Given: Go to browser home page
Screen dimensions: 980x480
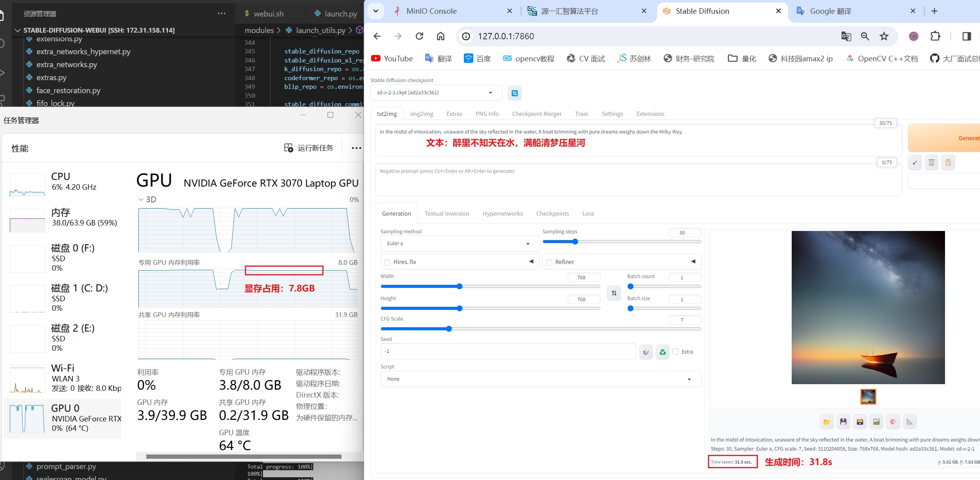Looking at the screenshot, I should [x=441, y=36].
